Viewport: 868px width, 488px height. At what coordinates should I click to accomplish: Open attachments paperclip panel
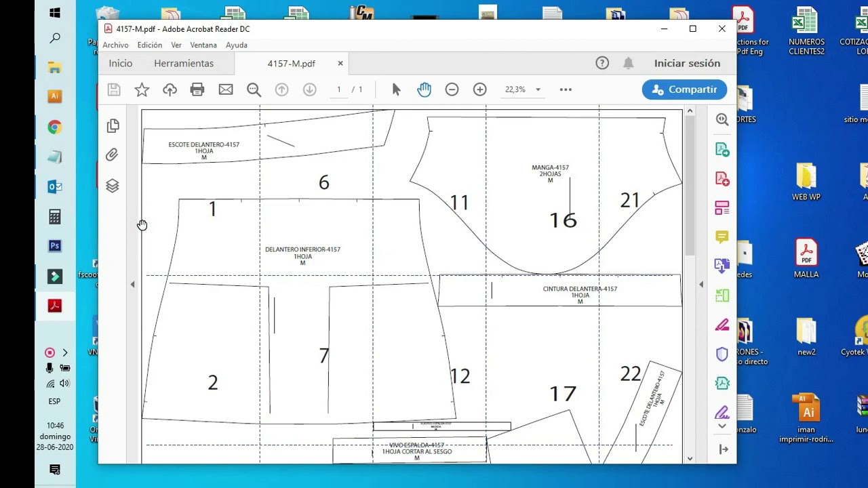point(113,155)
